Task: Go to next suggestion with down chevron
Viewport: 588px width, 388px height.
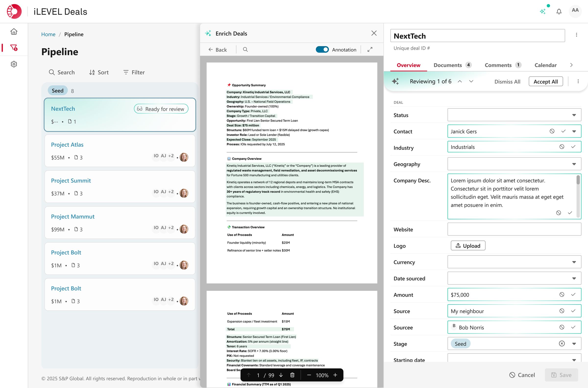Action: click(x=471, y=81)
